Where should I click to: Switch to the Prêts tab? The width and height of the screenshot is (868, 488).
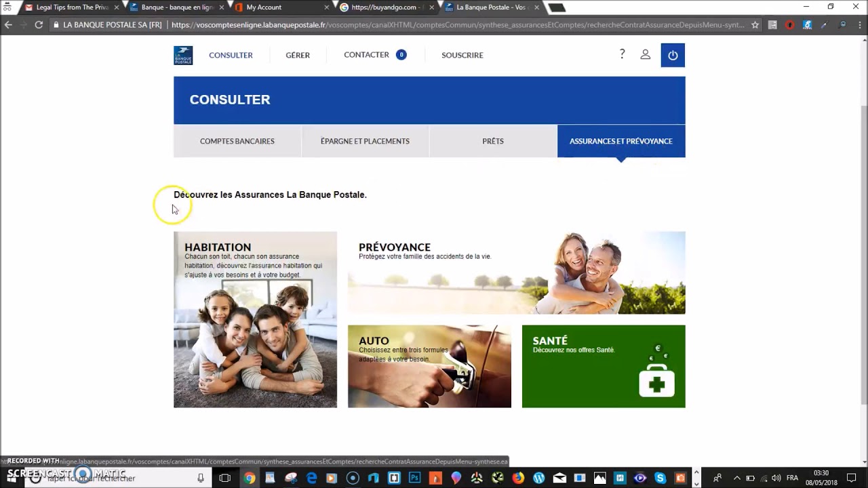(x=493, y=141)
